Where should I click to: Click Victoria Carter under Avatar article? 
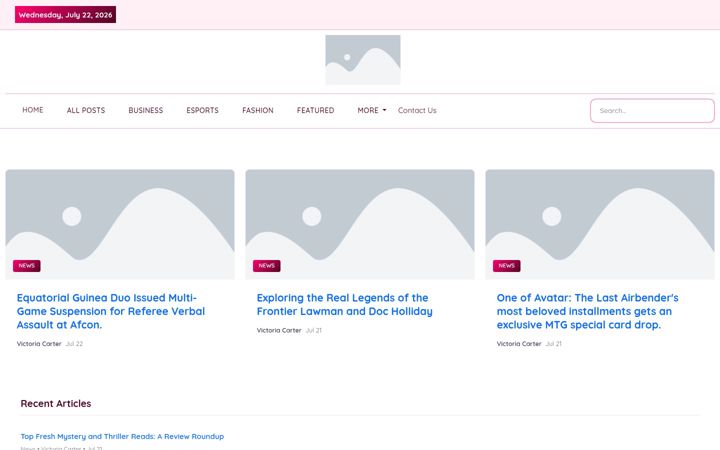tap(519, 343)
